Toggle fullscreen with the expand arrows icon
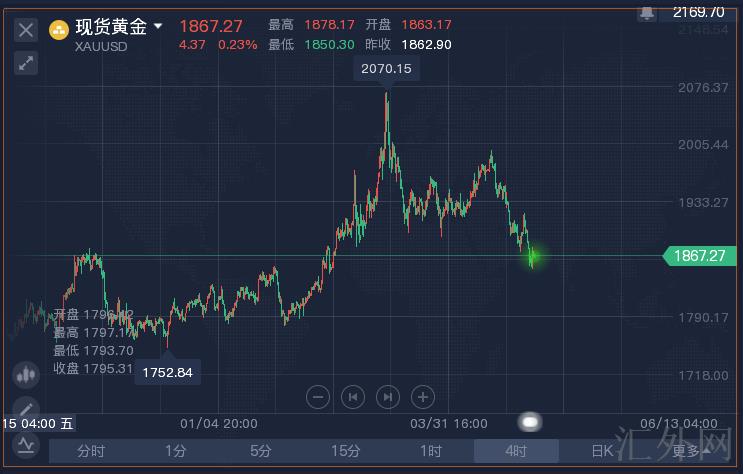The image size is (743, 474). [x=26, y=64]
